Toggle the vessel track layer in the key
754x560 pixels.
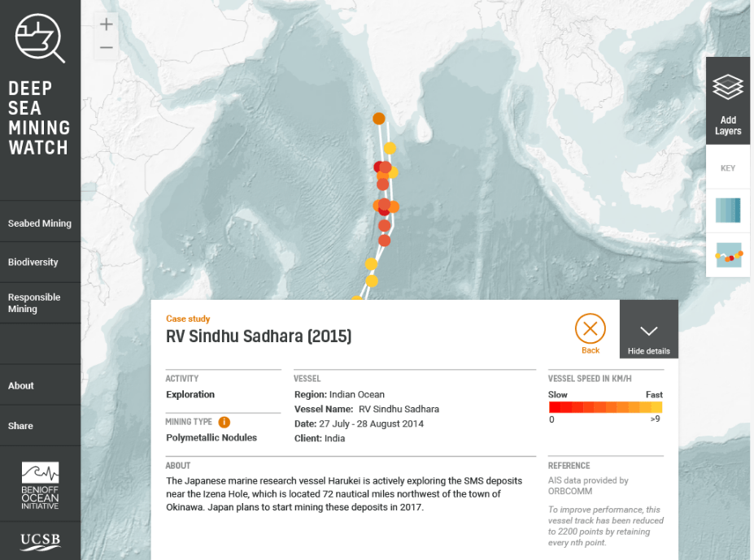click(728, 256)
